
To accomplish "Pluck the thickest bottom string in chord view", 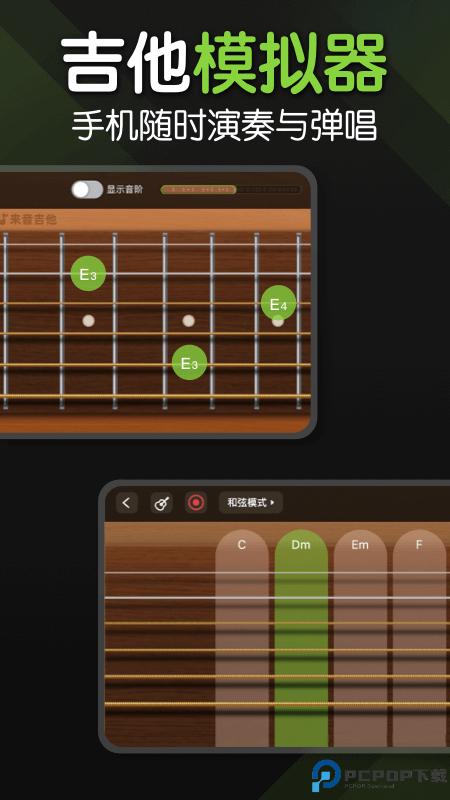I will pos(276,704).
